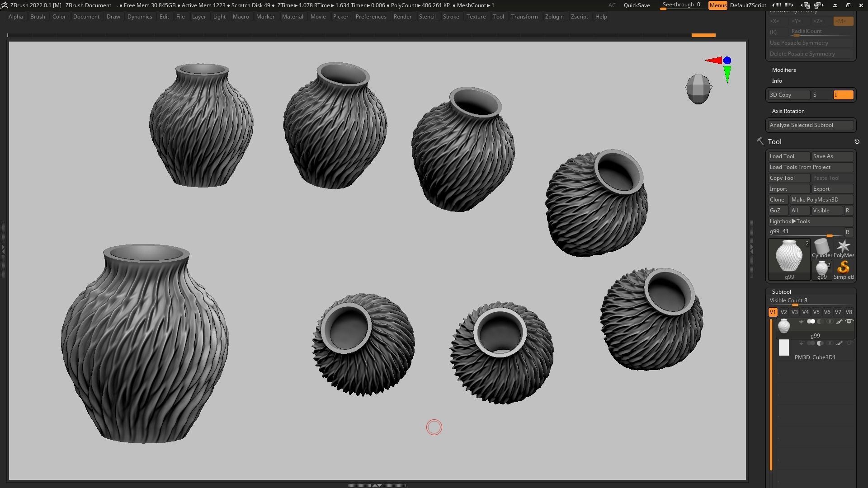Image resolution: width=868 pixels, height=488 pixels.
Task: Show PM3D_Cube3D1 subtool via eye icon
Action: point(849,343)
